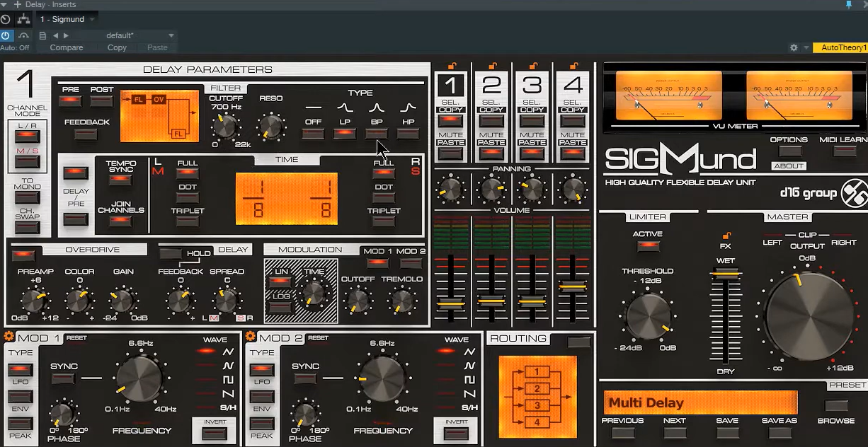Load the next preset using right arrow

coord(67,35)
